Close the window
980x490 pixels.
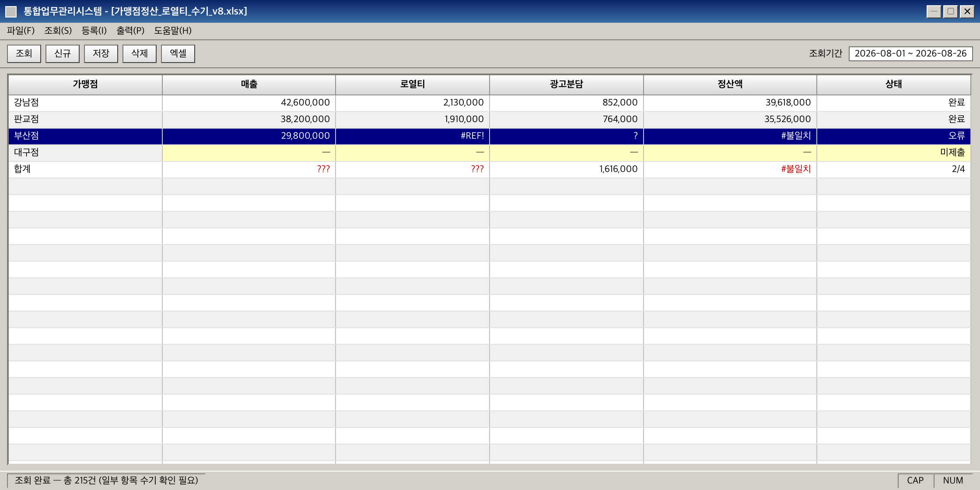pos(967,11)
